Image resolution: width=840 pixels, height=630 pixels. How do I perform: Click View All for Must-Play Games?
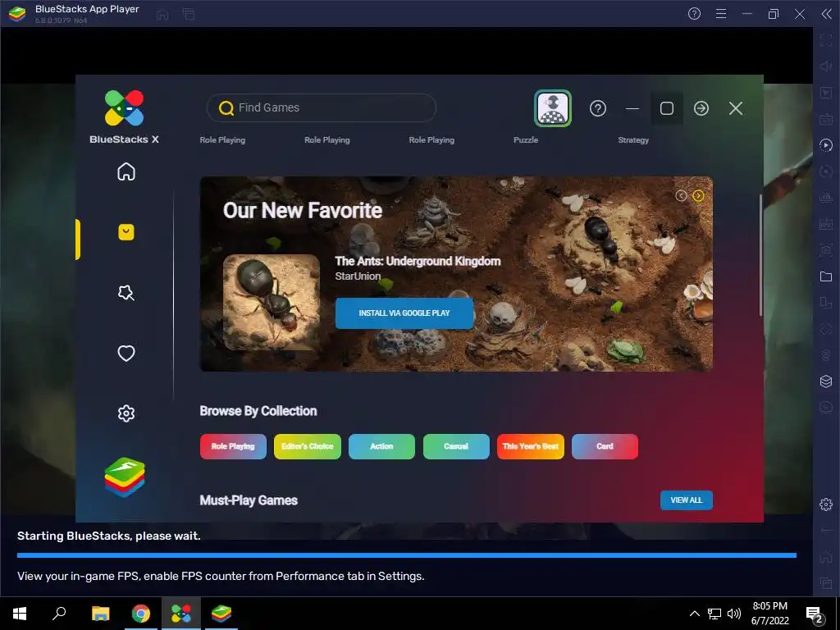tap(687, 500)
